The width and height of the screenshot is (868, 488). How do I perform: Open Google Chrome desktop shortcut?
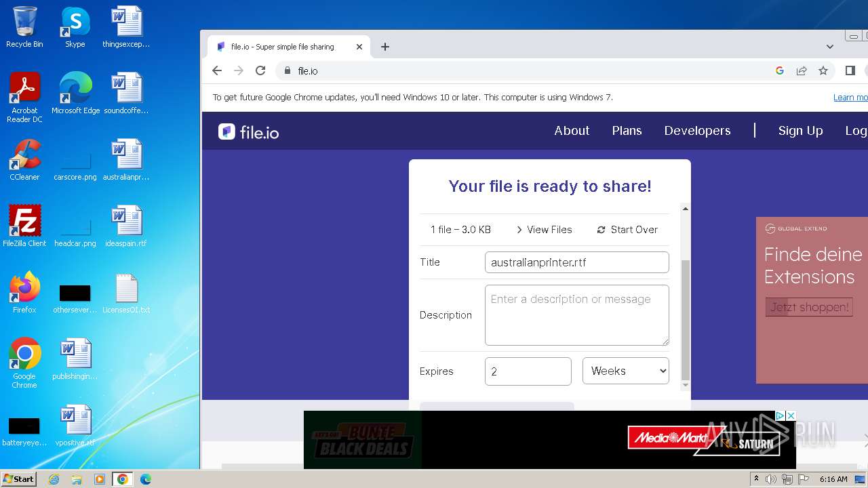[24, 363]
